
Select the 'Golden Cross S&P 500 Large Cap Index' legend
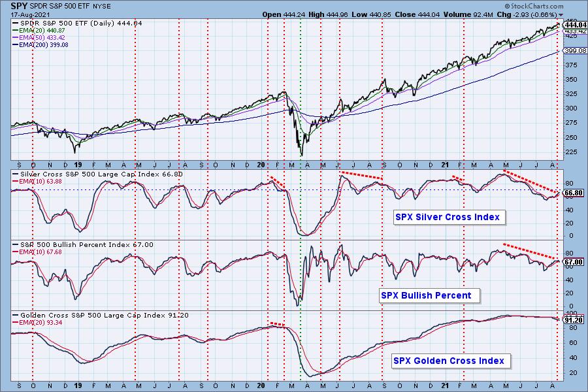tap(101, 315)
